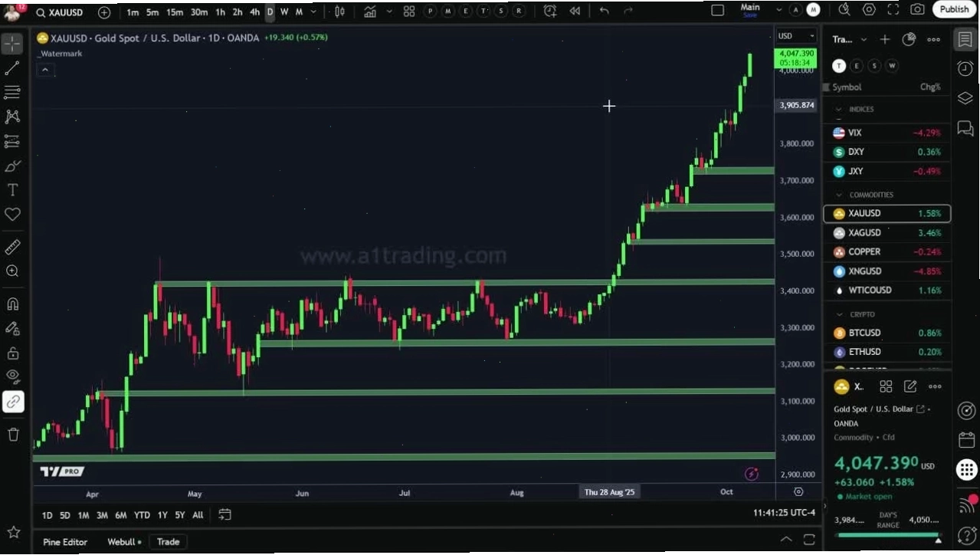
Task: Switch chart to the 4h timeframe
Action: click(254, 11)
